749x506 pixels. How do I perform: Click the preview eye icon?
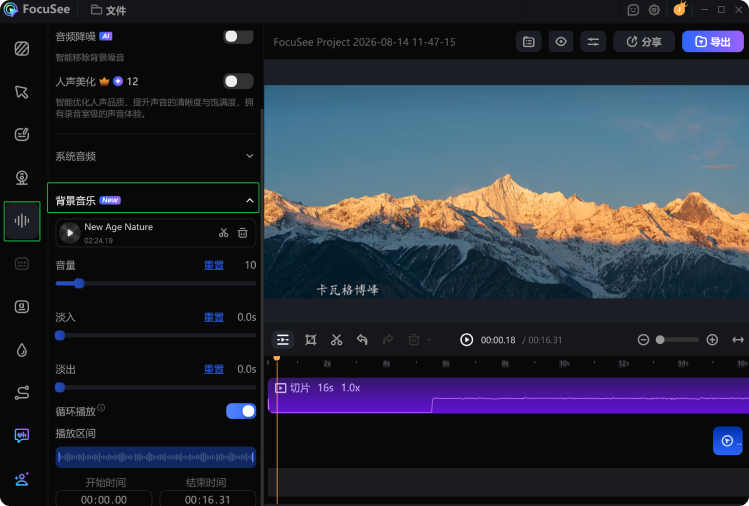[561, 42]
